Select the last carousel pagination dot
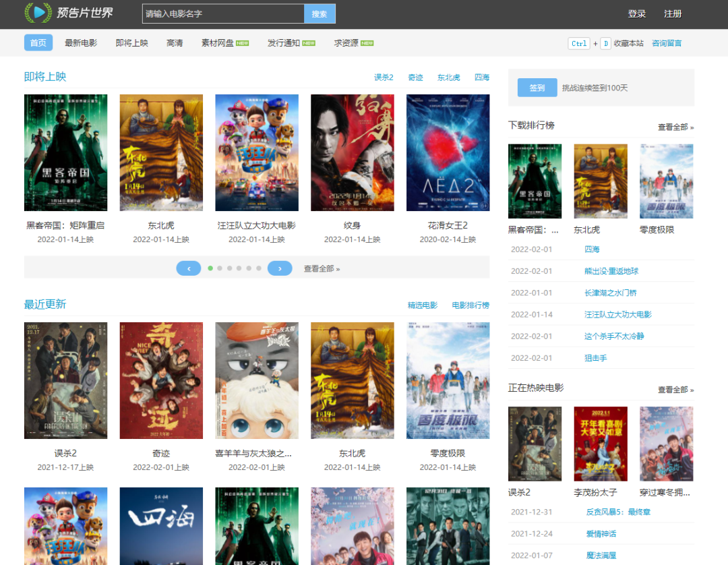728x565 pixels. pos(259,268)
